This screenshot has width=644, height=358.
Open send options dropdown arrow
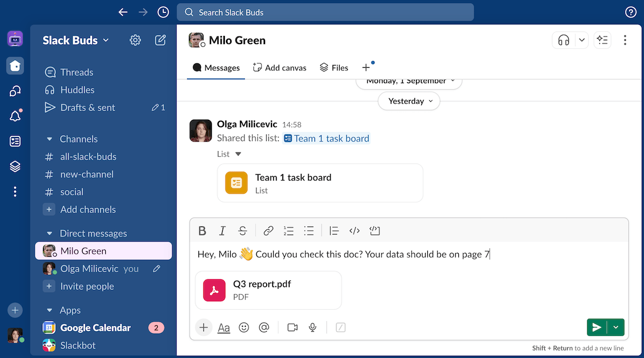tap(616, 327)
